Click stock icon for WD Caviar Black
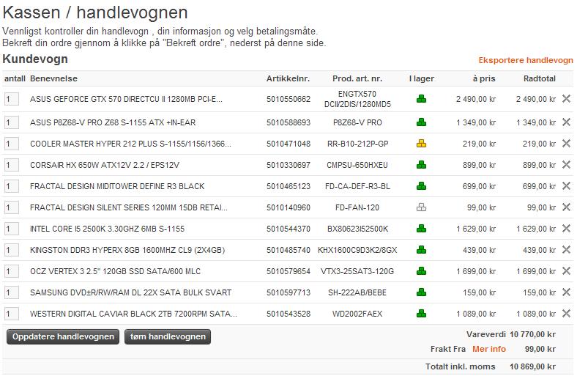Image resolution: width=588 pixels, height=376 pixels. [x=422, y=314]
